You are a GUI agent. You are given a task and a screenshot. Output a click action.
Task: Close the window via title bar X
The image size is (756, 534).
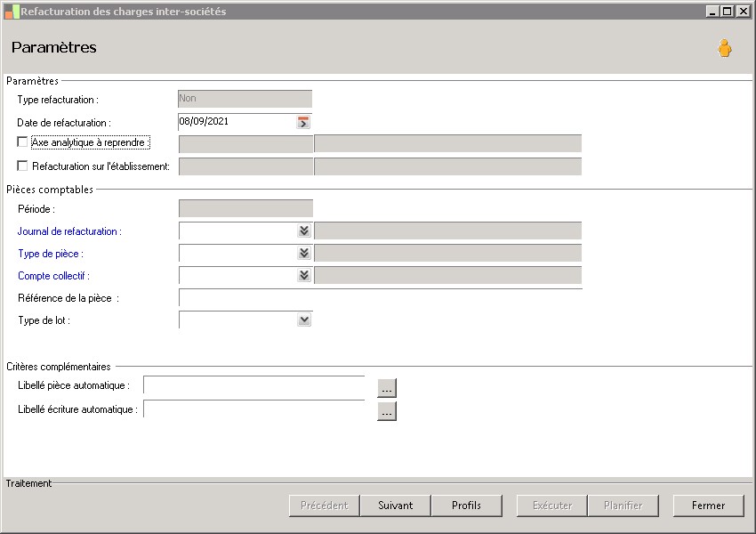[x=743, y=11]
